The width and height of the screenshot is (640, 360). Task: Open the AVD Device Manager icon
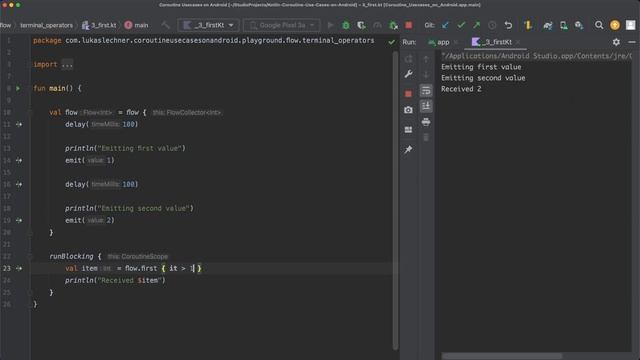pyautogui.click(x=563, y=25)
